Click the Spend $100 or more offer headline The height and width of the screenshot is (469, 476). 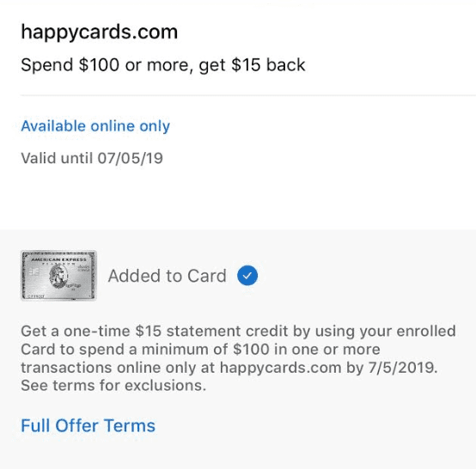(163, 65)
